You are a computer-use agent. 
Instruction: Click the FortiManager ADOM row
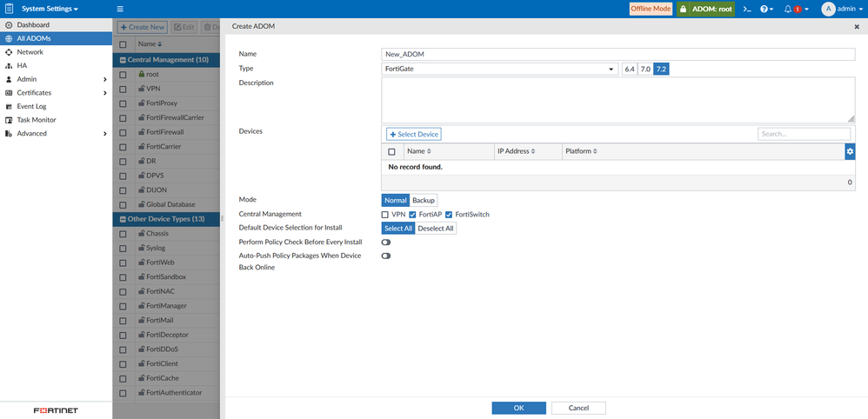pyautogui.click(x=165, y=305)
